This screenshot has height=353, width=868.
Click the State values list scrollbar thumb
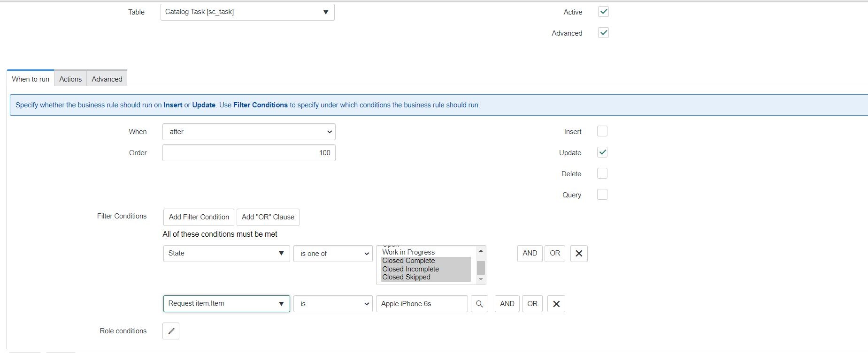point(481,268)
